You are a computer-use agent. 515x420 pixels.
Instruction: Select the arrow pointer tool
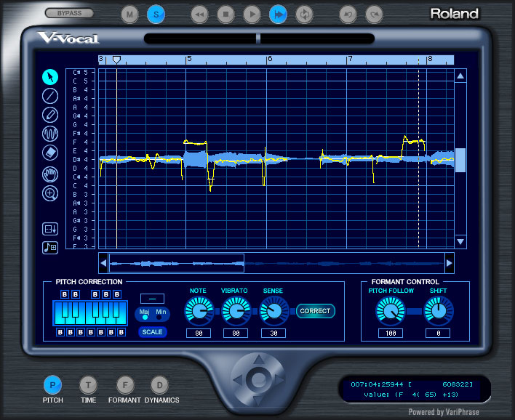pos(50,77)
